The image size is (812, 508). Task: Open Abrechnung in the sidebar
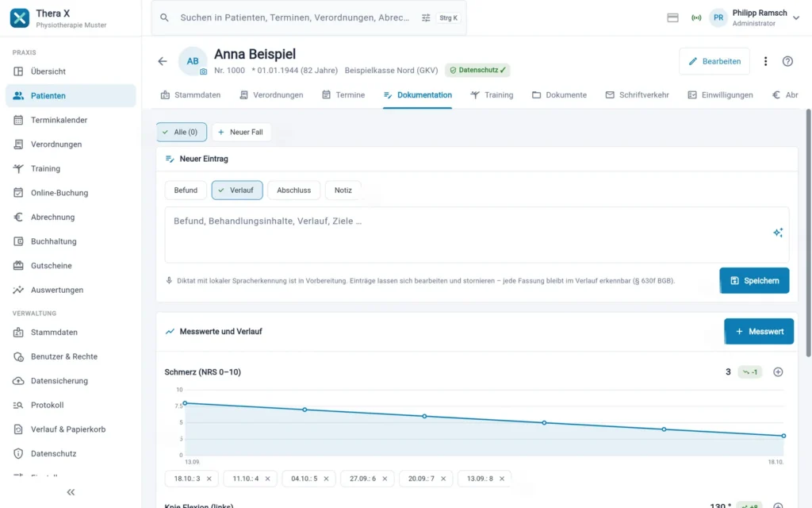71,217
